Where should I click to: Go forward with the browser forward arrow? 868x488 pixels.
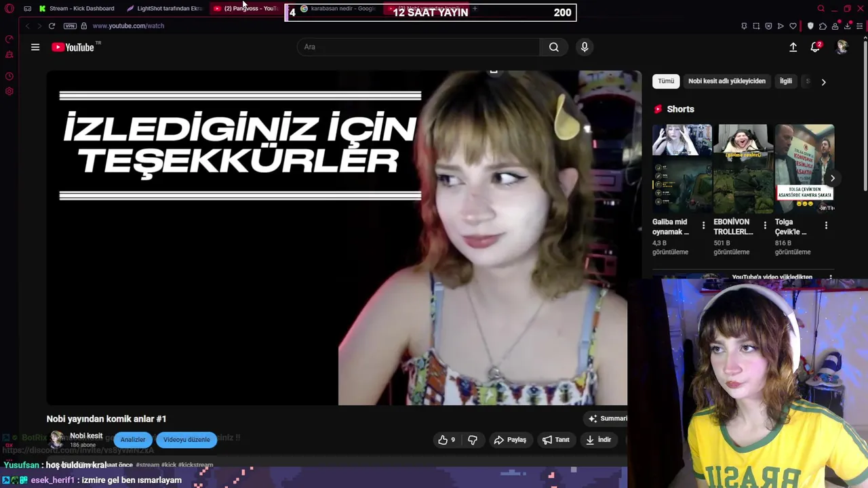coord(39,26)
